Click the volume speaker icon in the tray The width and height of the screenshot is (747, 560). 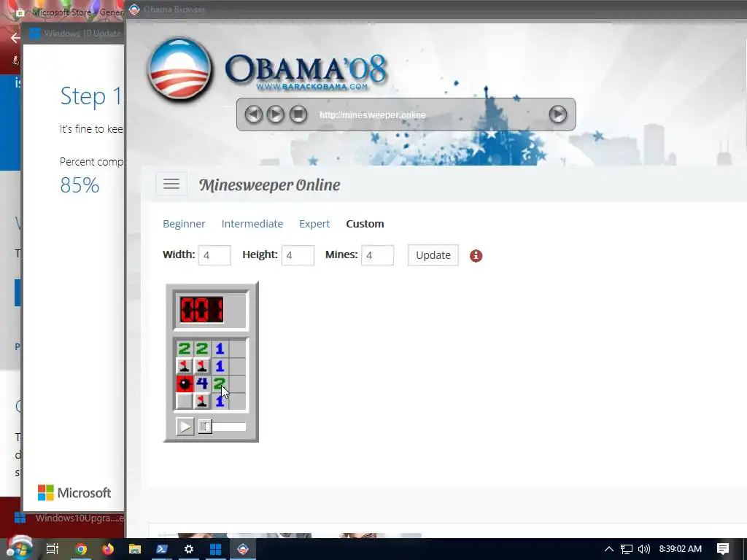click(644, 549)
